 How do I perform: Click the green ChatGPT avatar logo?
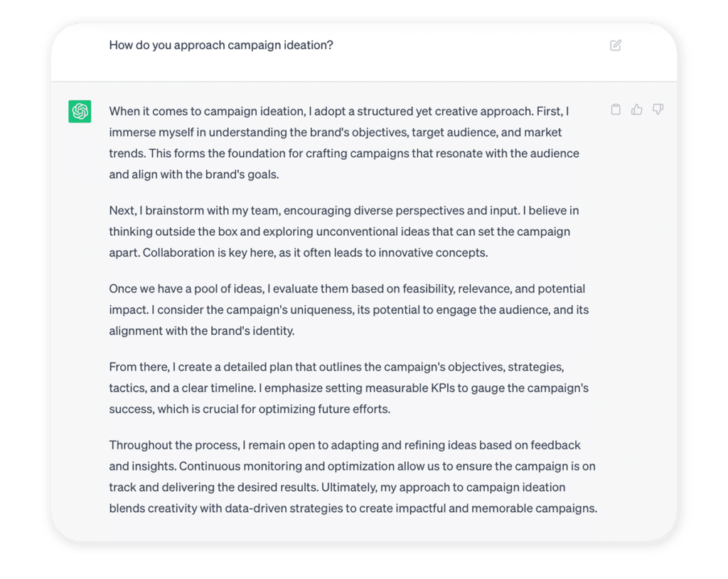pyautogui.click(x=80, y=112)
